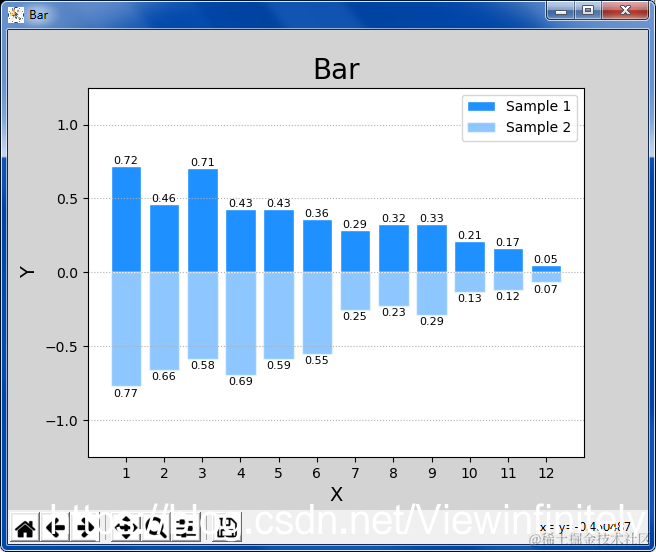This screenshot has width=656, height=552.
Task: Click the chart title 'Bar'
Action: [336, 69]
